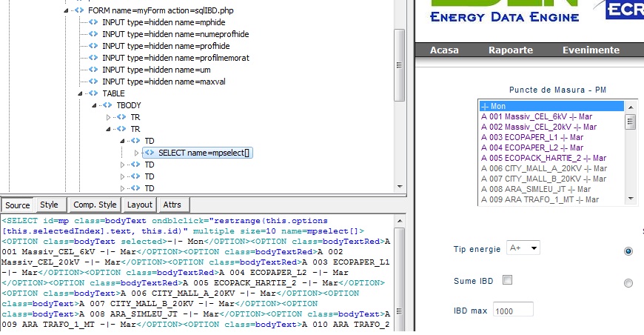Viewport: 644px width, 335px height.
Task: Go to Rapoarte in the navigation bar
Action: click(510, 50)
